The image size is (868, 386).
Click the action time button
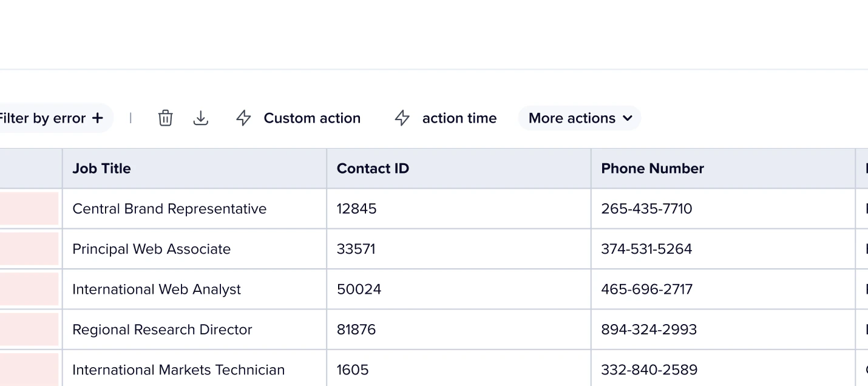[459, 118]
